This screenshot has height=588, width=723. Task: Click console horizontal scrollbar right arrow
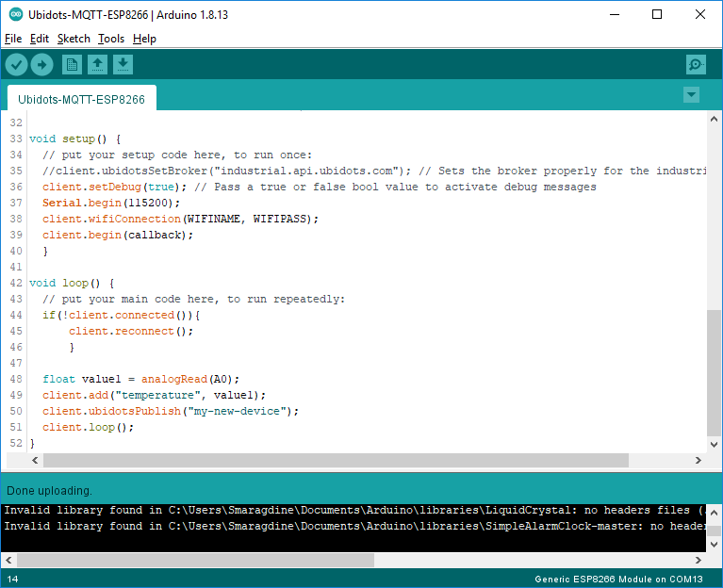click(698, 560)
